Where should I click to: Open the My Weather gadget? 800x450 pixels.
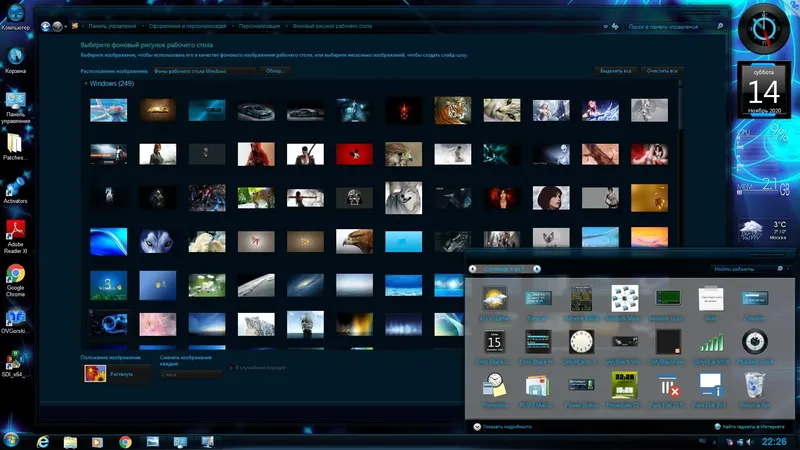point(494,303)
